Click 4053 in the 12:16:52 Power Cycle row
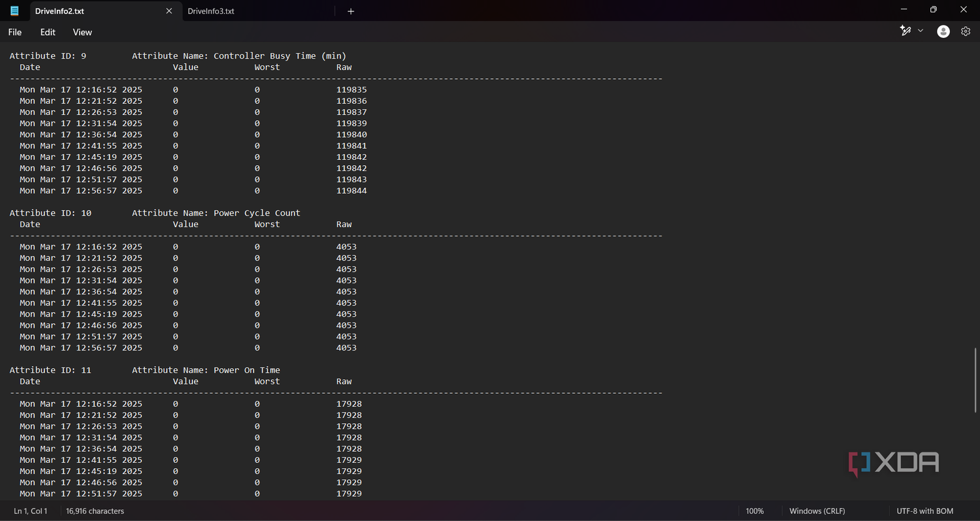 click(x=346, y=247)
